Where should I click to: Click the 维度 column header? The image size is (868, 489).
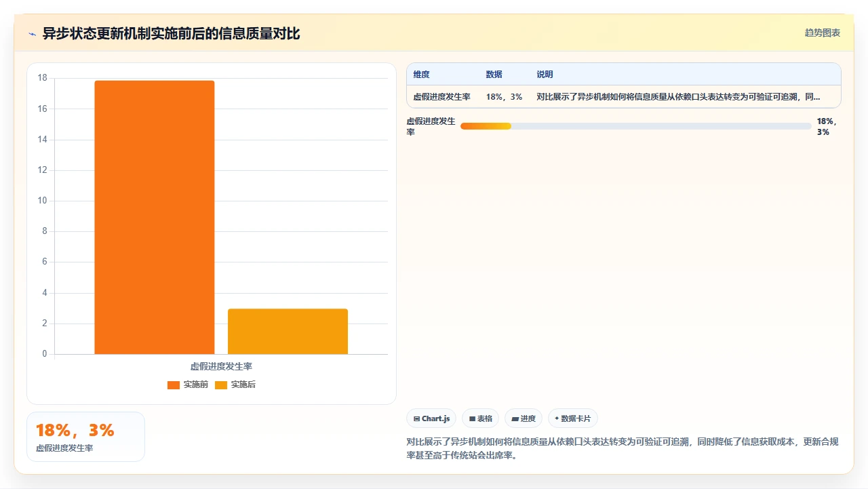click(422, 75)
